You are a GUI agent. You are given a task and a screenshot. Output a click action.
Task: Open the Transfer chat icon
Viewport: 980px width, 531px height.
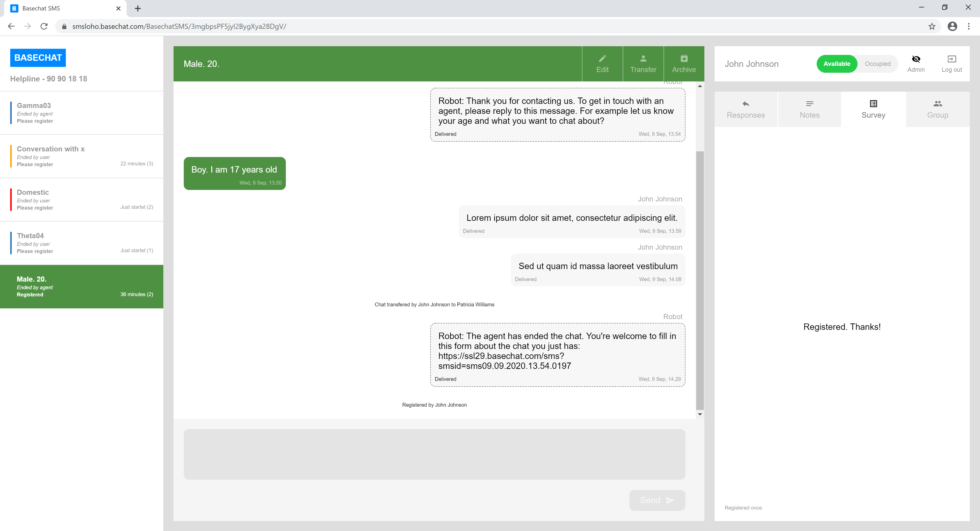[643, 63]
